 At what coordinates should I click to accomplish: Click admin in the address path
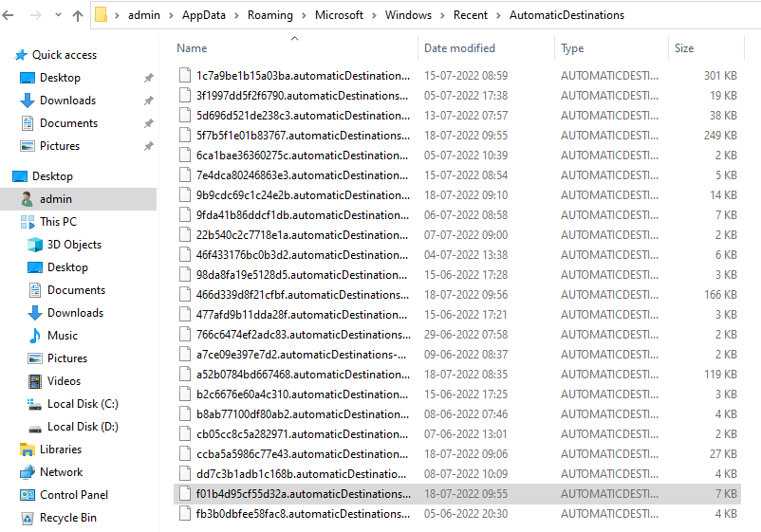point(144,15)
